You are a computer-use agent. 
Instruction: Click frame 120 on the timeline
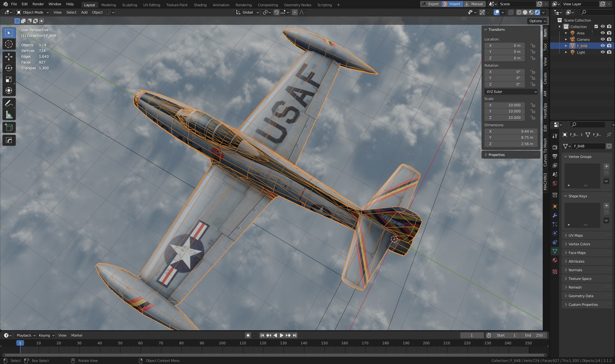coord(263,343)
